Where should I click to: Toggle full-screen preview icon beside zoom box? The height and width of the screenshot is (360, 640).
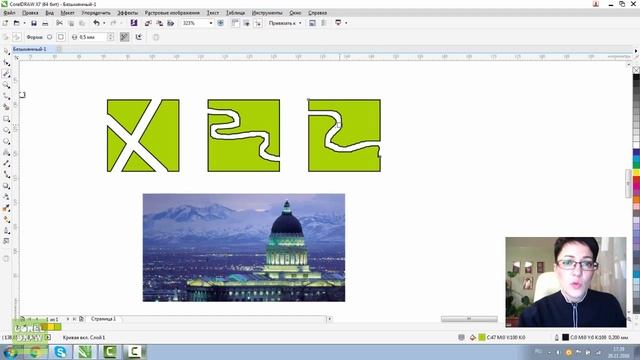220,23
